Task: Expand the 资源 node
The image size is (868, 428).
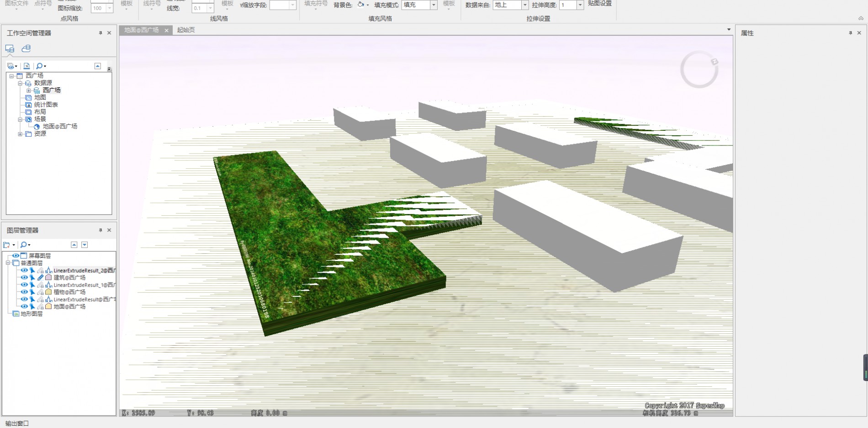Action: (20, 134)
